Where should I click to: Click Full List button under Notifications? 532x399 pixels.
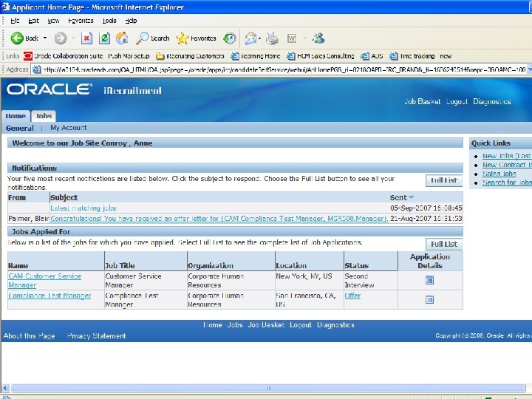coord(444,180)
